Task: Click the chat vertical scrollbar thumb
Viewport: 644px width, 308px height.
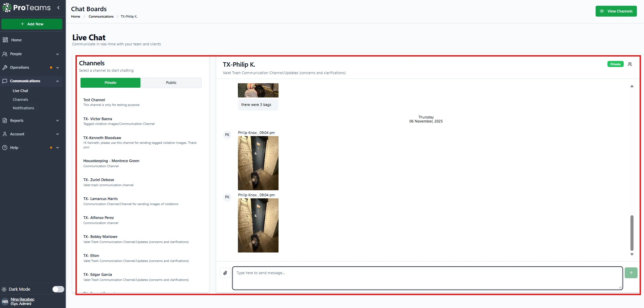Action: tap(631, 233)
